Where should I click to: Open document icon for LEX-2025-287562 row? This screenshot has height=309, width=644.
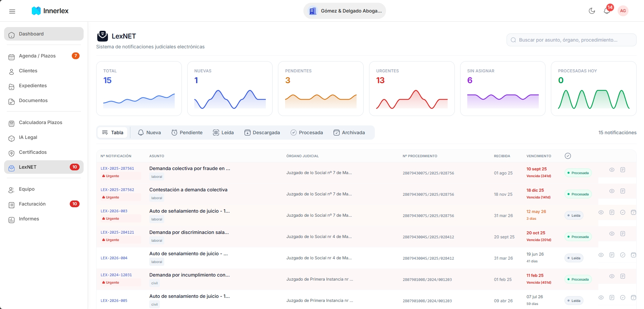point(623,191)
